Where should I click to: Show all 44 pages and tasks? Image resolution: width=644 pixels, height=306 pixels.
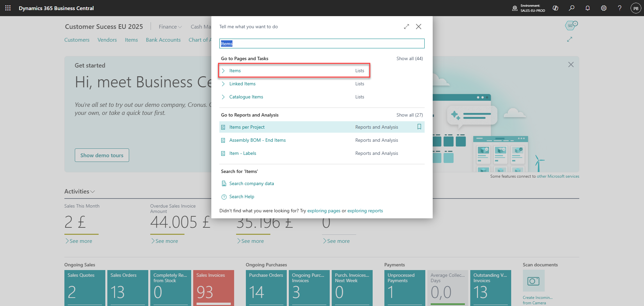[410, 58]
